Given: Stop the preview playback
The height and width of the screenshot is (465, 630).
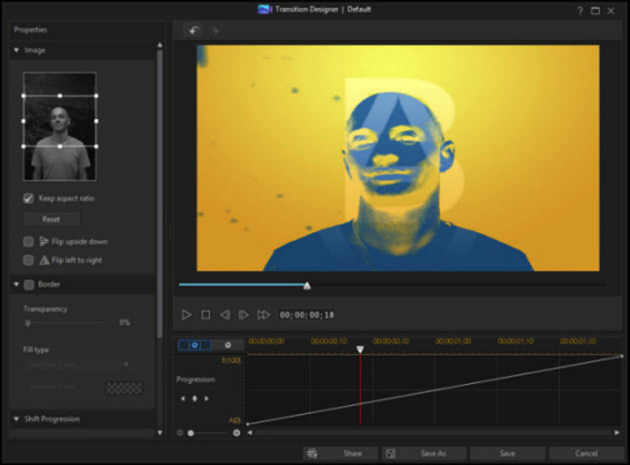Looking at the screenshot, I should click(206, 315).
